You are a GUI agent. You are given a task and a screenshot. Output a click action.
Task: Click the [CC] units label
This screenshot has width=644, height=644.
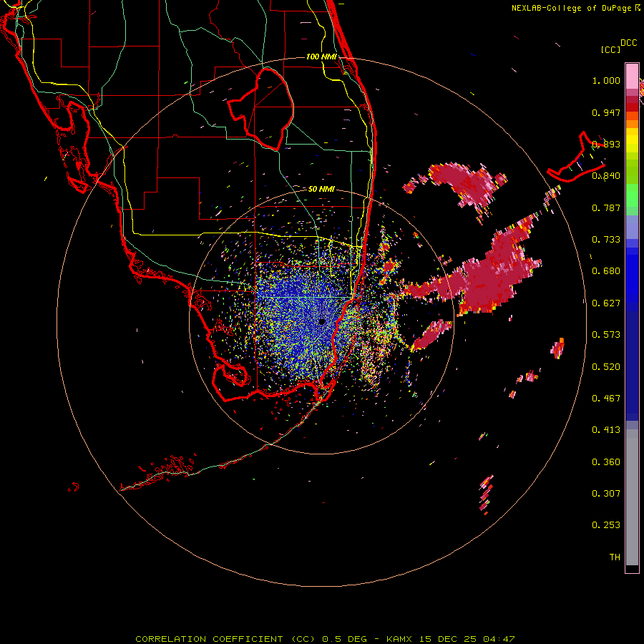610,49
